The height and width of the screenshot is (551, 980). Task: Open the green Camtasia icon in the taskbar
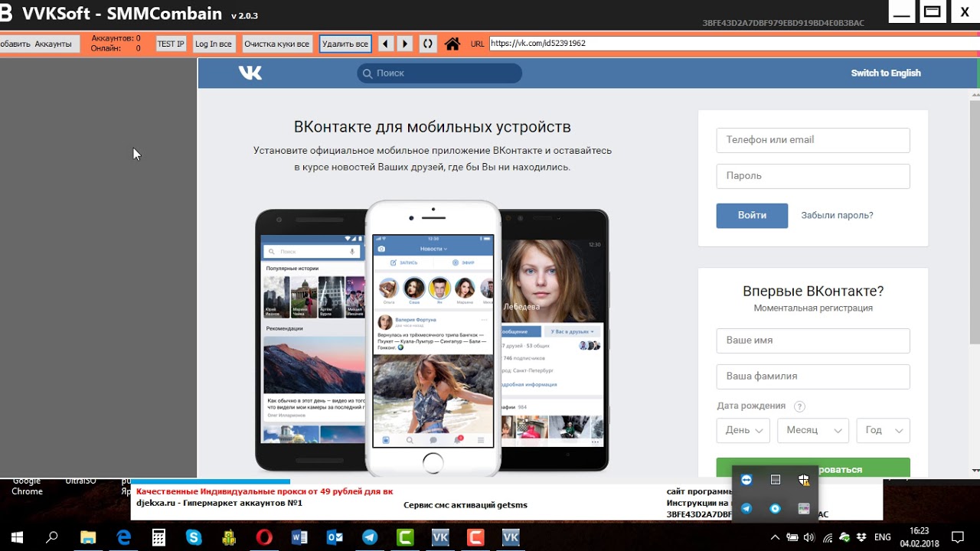pos(405,537)
